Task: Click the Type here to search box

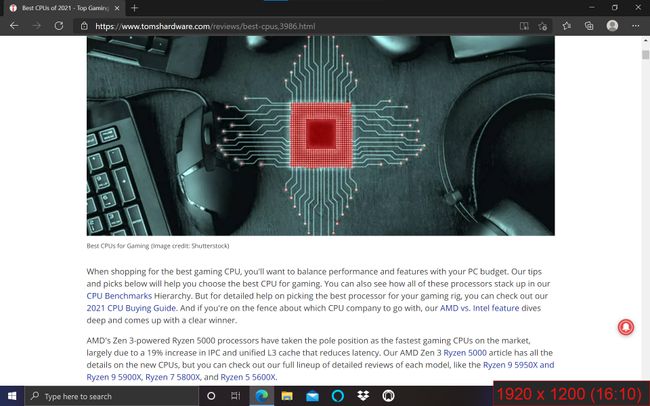Action: pyautogui.click(x=112, y=396)
